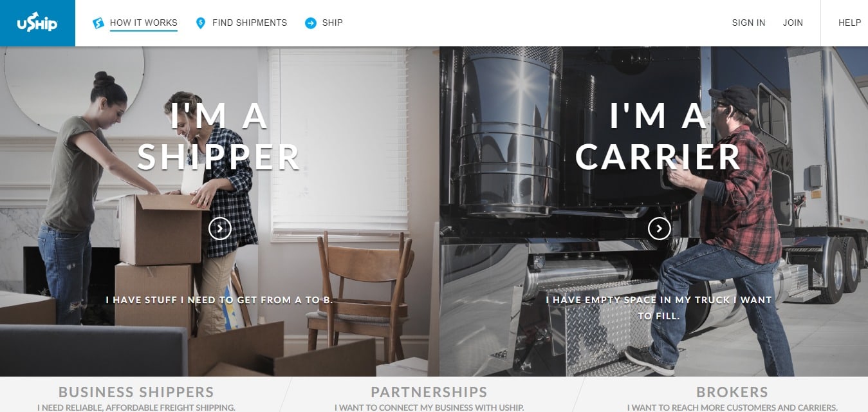
Task: Open the Find Shipments menu item
Action: (x=250, y=23)
